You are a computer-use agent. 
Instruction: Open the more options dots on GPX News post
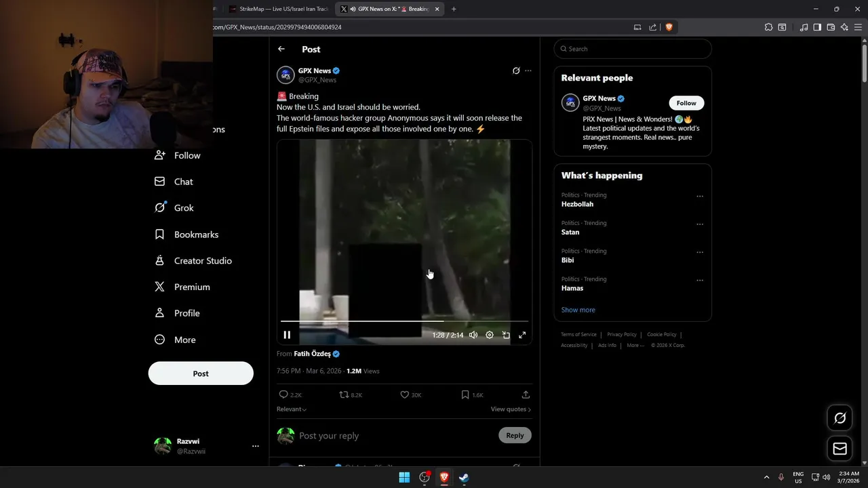pyautogui.click(x=528, y=70)
